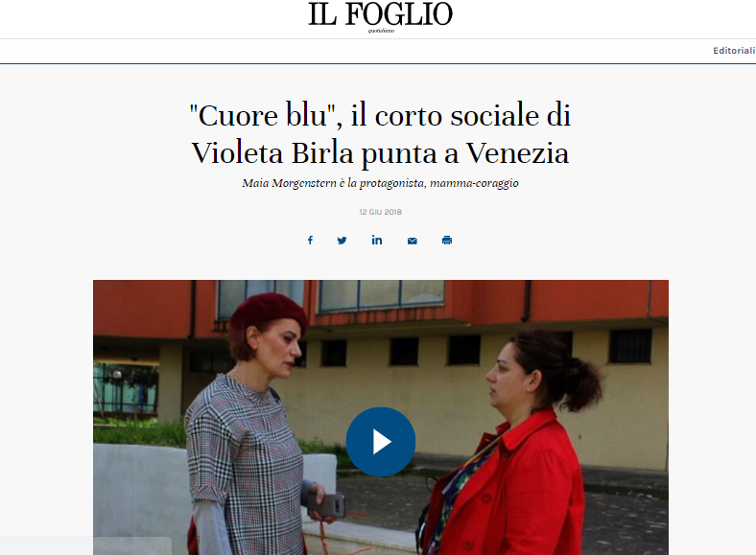Viewport: 756px width, 555px height.
Task: Click the woman in the red coat
Action: [x=511, y=448]
